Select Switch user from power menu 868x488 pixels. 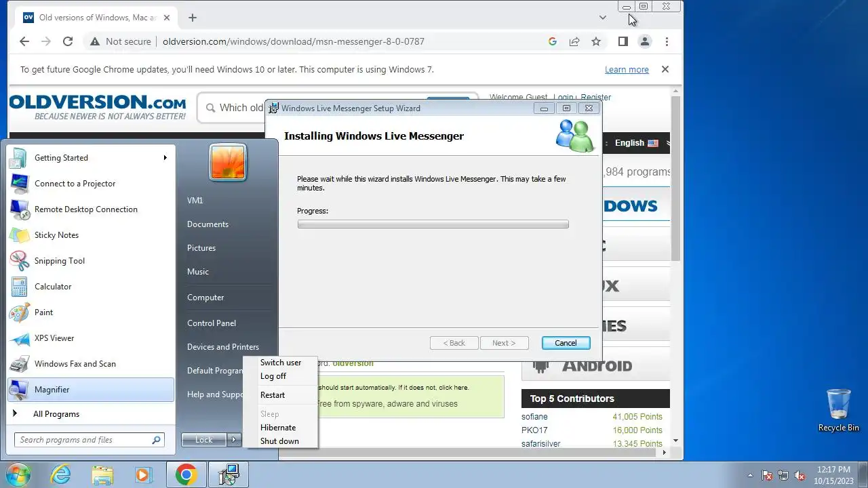tap(281, 363)
